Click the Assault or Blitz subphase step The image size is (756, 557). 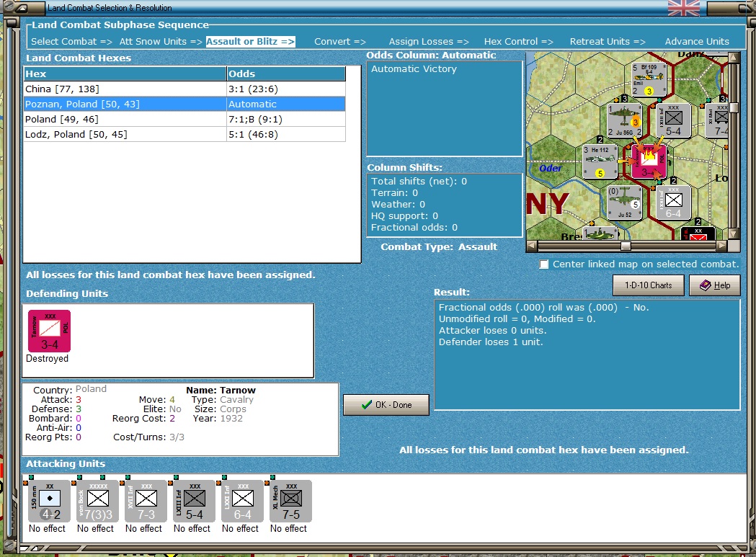[250, 42]
